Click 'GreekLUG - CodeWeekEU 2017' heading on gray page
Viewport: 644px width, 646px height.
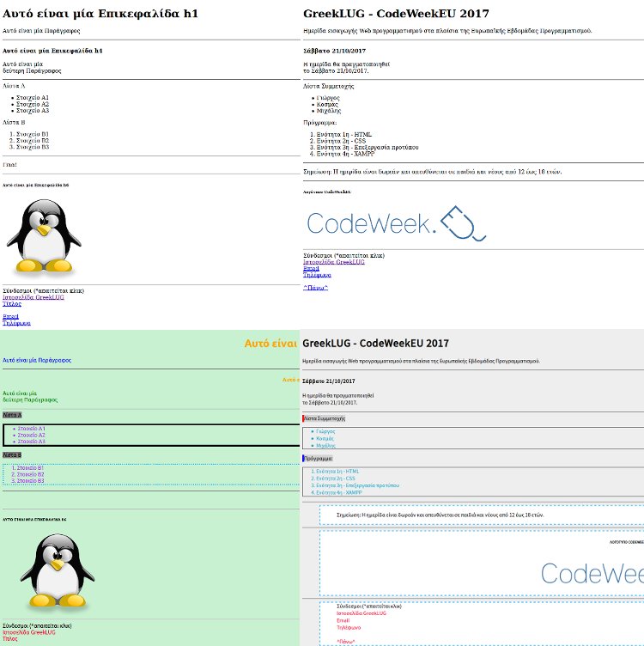point(375,344)
